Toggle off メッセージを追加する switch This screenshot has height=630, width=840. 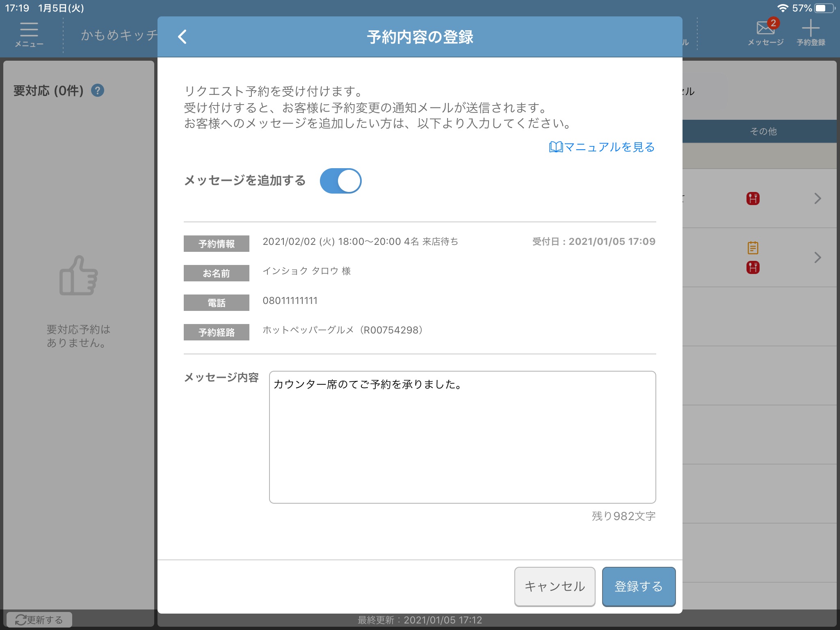tap(340, 181)
